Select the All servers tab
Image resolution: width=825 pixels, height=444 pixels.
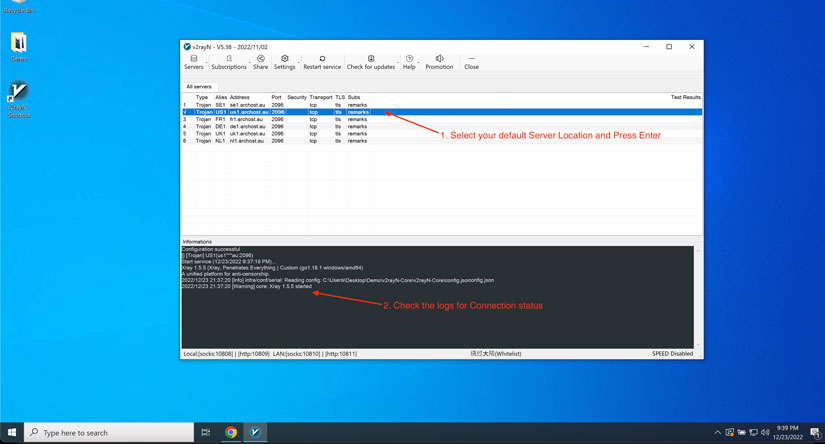point(199,87)
